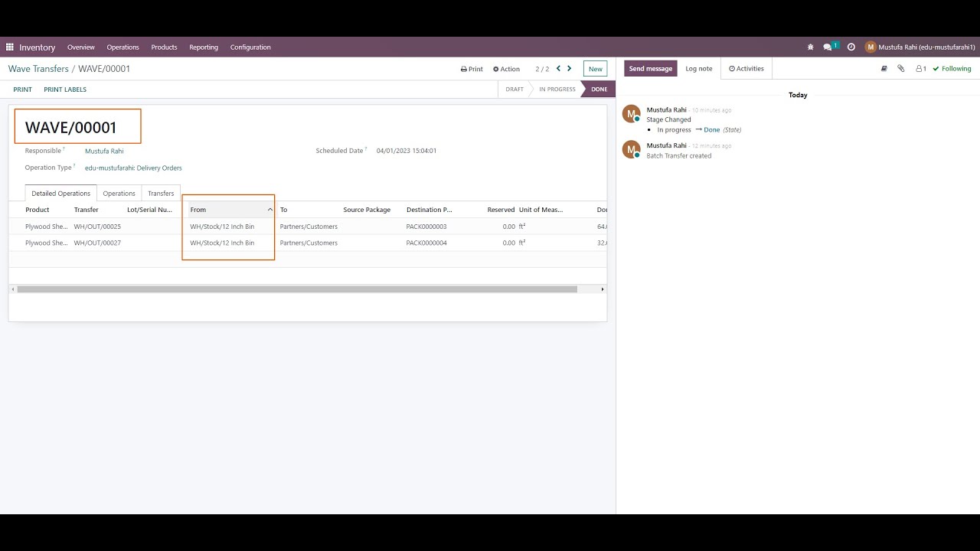Click the paperclip attachments icon
This screenshot has height=551, width=980.
[901, 68]
